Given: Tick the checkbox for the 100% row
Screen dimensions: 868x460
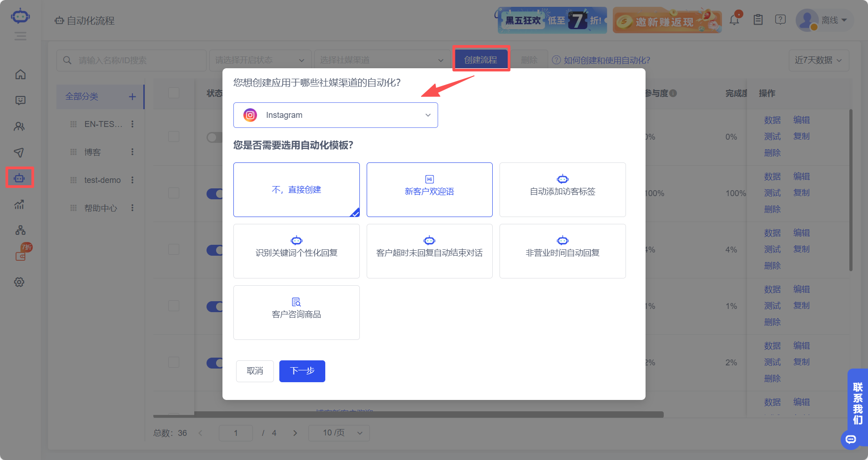Looking at the screenshot, I should point(174,193).
